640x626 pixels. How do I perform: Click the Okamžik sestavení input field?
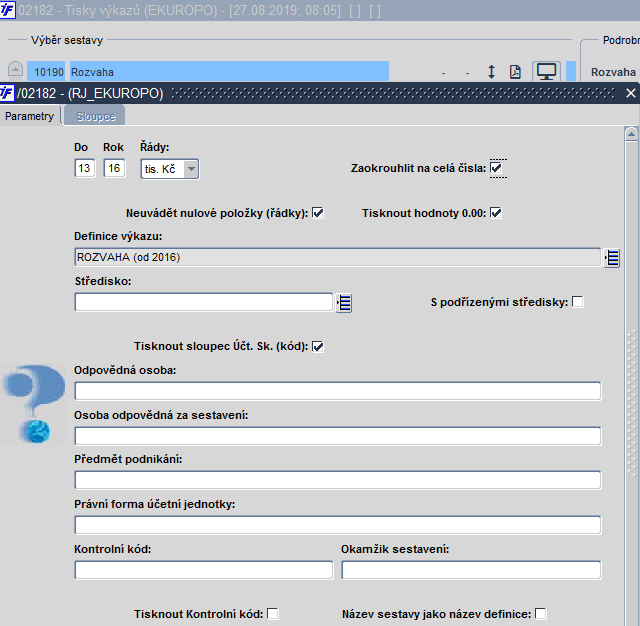471,570
